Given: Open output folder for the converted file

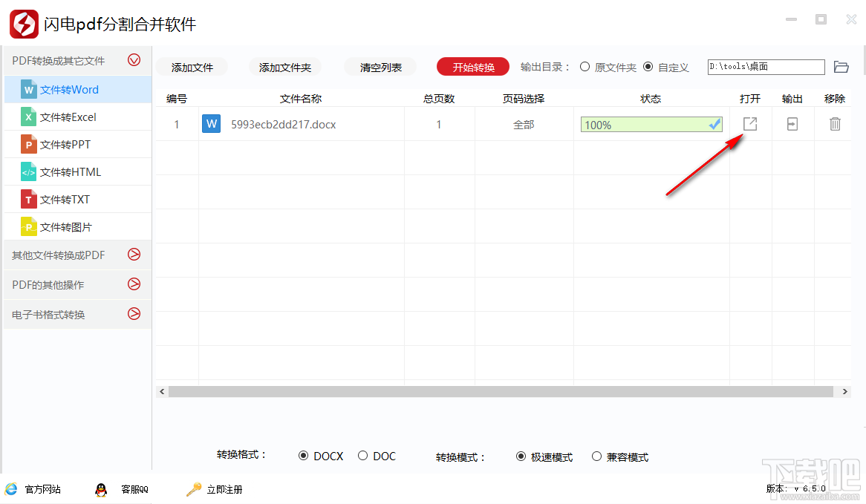Looking at the screenshot, I should coord(792,124).
